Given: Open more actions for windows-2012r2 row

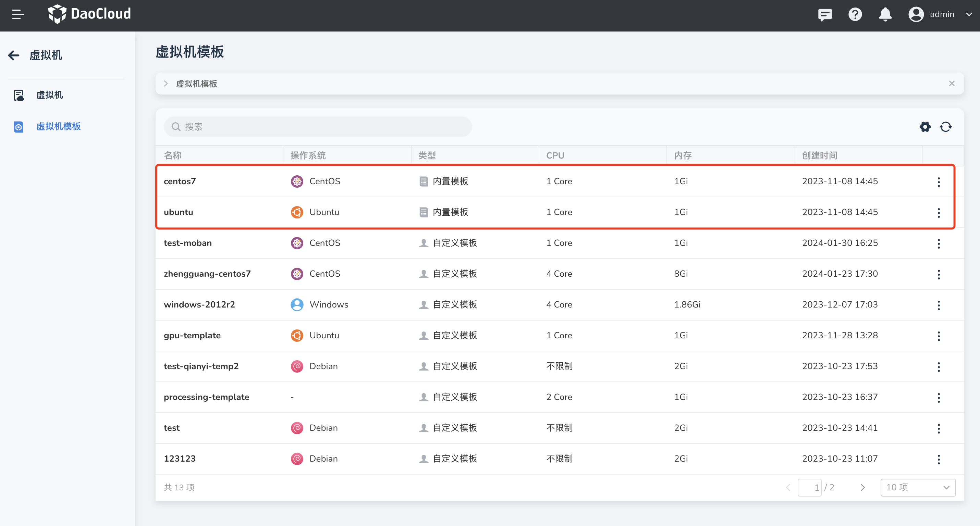Looking at the screenshot, I should 939,305.
